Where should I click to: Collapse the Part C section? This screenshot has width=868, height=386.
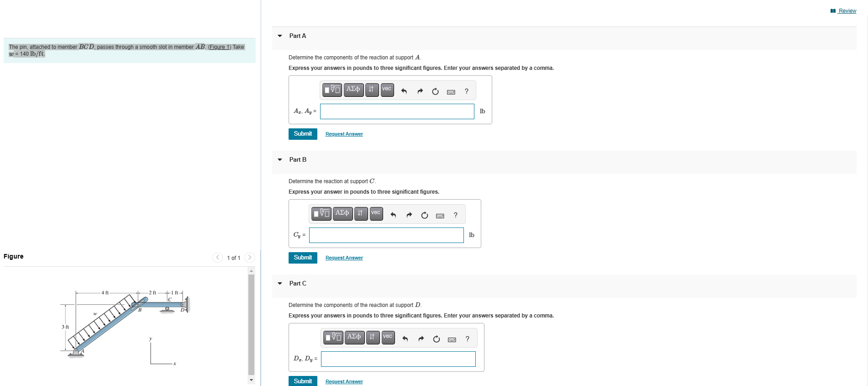click(280, 284)
